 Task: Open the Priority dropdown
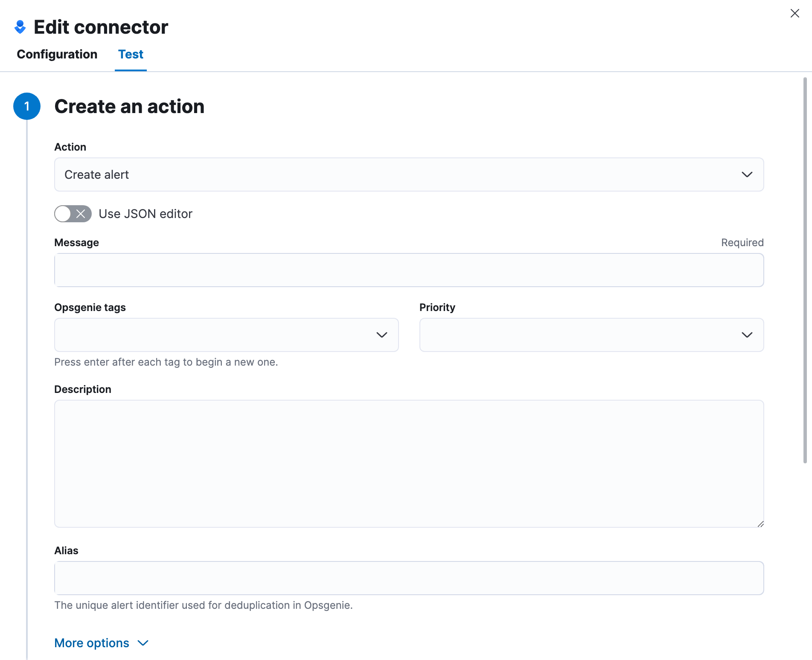591,335
